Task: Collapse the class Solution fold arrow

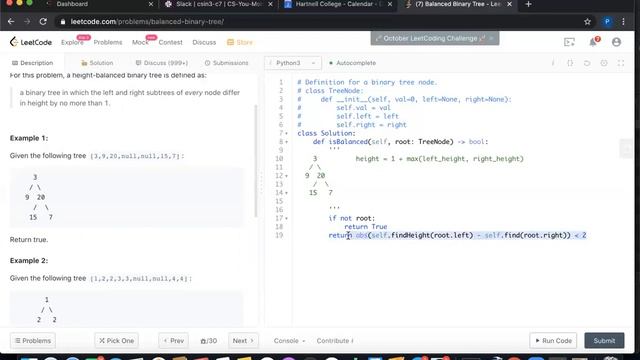Action: [287, 133]
